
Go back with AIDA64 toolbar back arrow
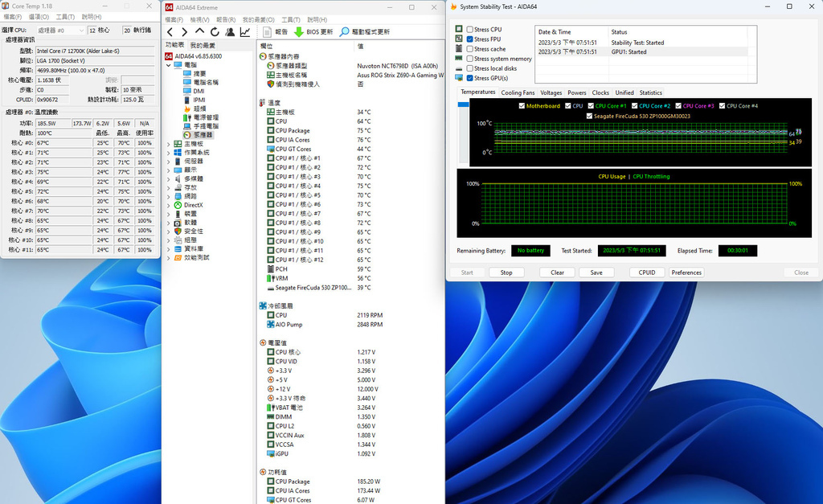click(170, 32)
